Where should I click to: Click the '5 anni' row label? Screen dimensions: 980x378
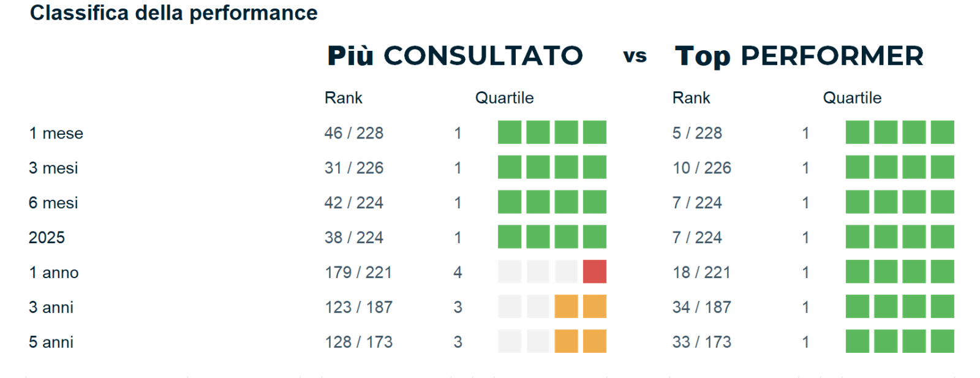[51, 342]
